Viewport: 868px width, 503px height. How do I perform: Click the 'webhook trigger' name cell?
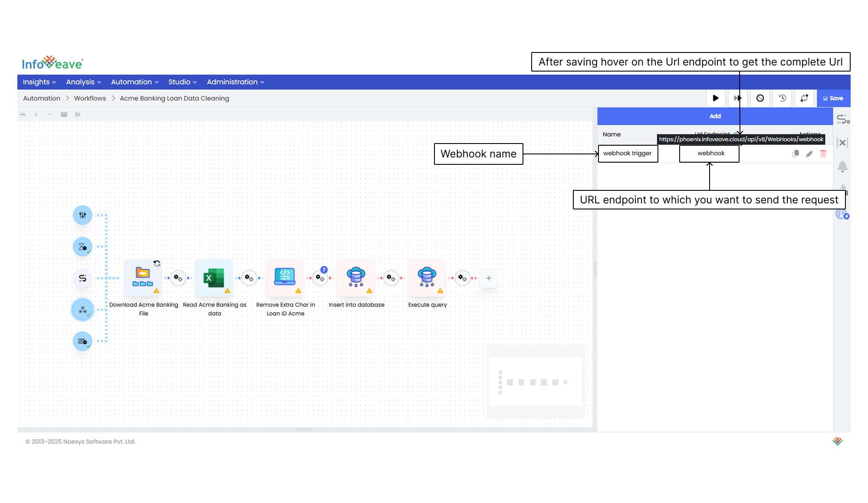pos(628,154)
